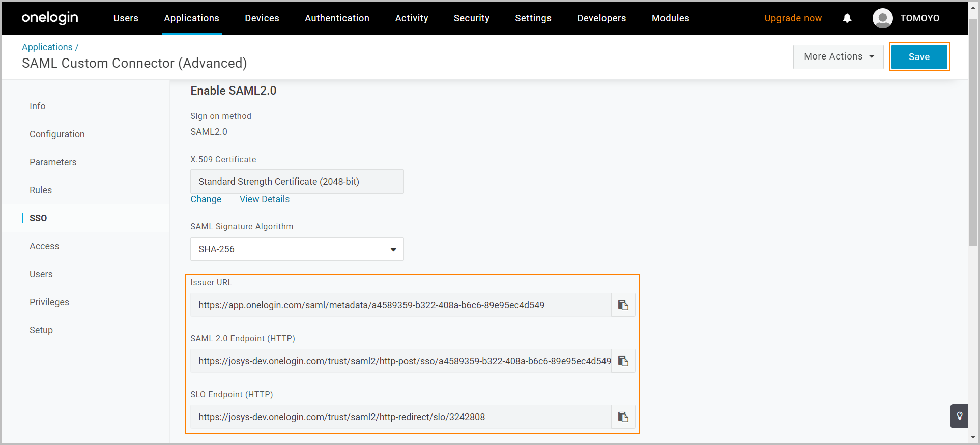The image size is (980, 445).
Task: Click the Standard Strength Certificate field
Action: click(297, 182)
